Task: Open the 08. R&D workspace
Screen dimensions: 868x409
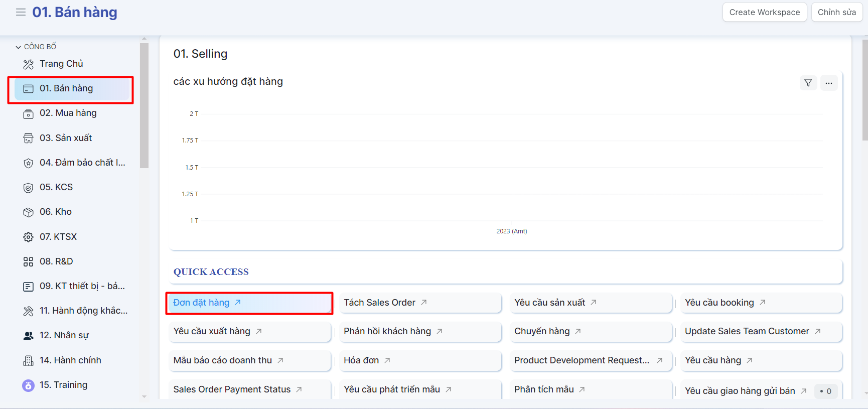Action: coord(56,261)
